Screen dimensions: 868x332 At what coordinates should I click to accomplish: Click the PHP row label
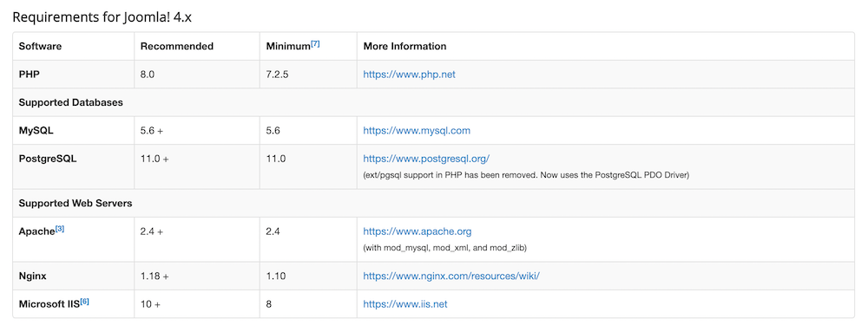click(x=29, y=74)
